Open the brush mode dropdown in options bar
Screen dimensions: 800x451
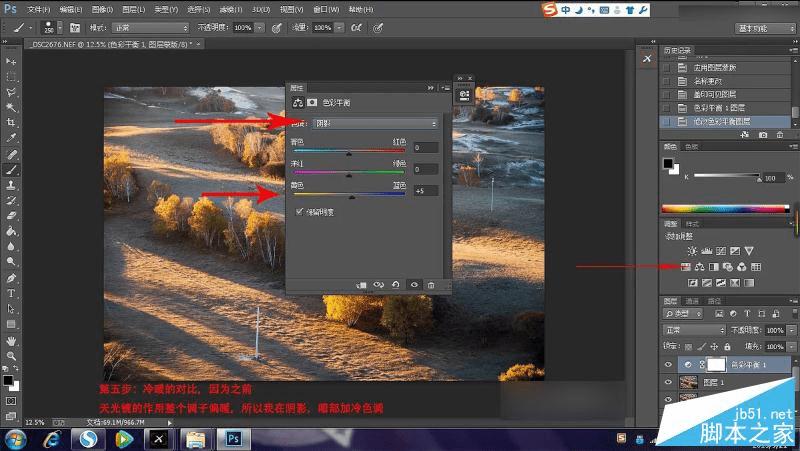(151, 28)
